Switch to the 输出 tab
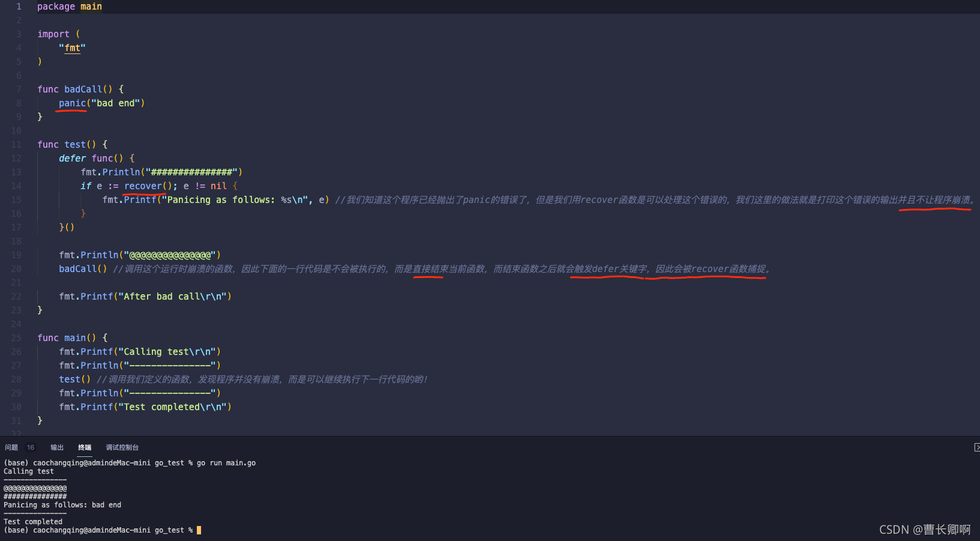980x541 pixels. pos(57,447)
